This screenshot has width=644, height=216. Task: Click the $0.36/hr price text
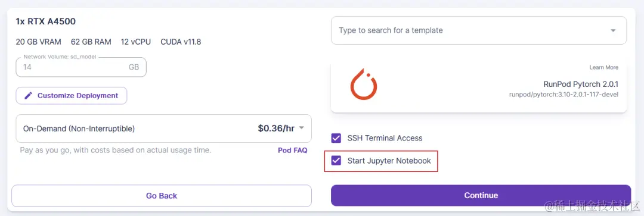(276, 129)
